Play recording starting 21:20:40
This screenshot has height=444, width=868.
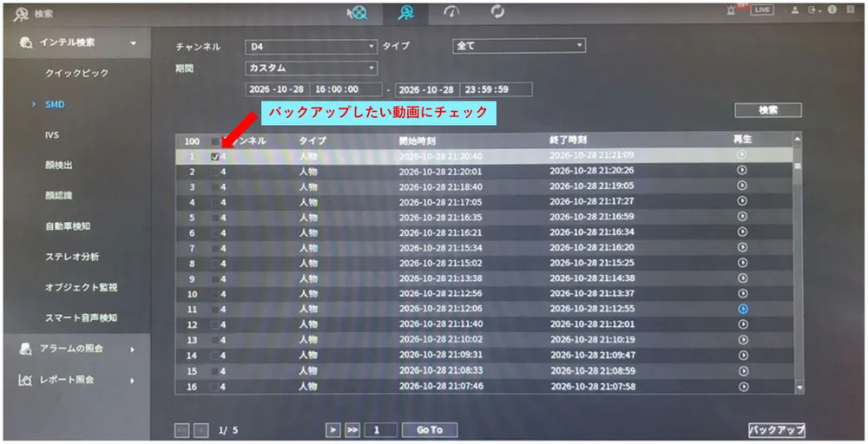(742, 155)
